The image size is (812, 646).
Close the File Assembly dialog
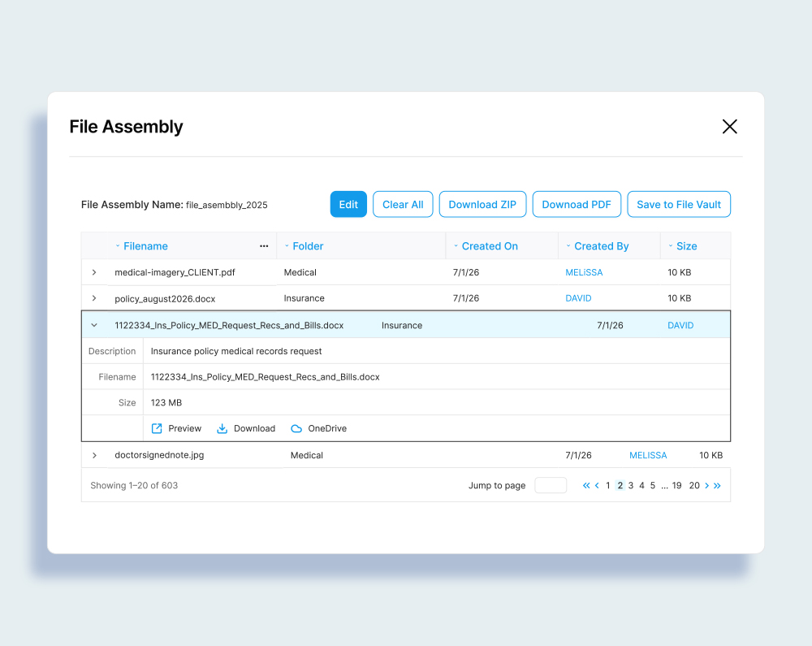(x=729, y=126)
